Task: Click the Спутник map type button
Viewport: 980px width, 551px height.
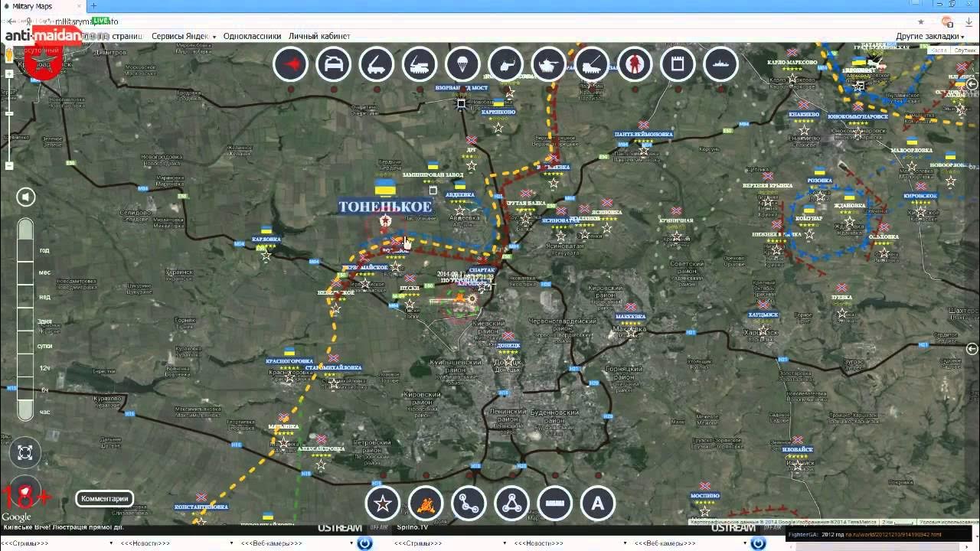Action: coord(964,51)
